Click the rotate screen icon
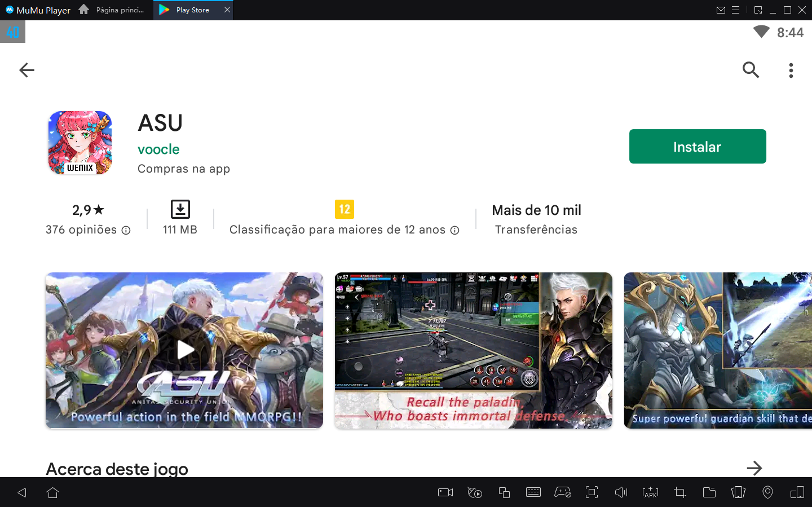Viewport: 812px width, 507px height. pyautogui.click(x=797, y=492)
